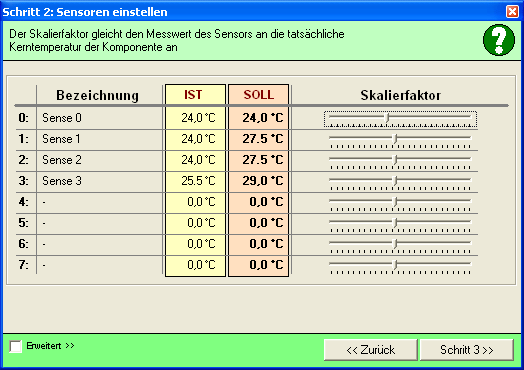Viewport: 524px width, 370px height.
Task: Adjust the Skalierfaktor slider for Sense 2
Action: (x=400, y=161)
